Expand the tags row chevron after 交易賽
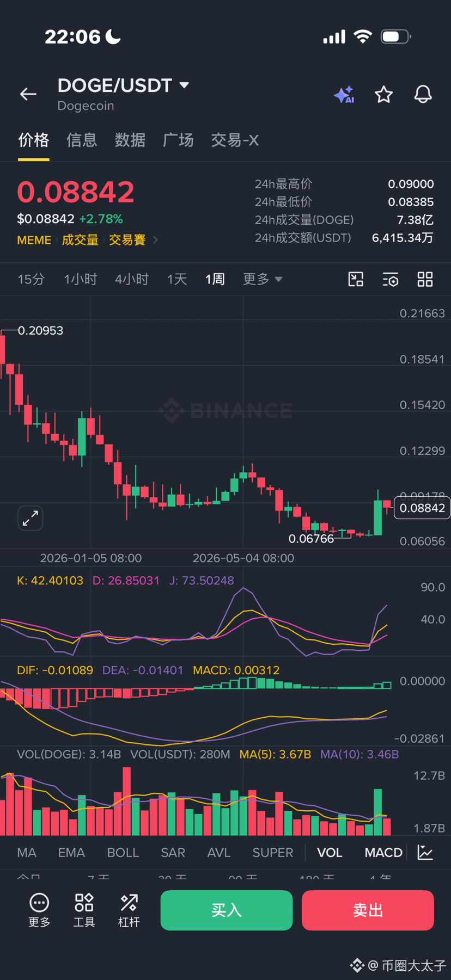Screen dimensions: 451x980 [x=155, y=239]
